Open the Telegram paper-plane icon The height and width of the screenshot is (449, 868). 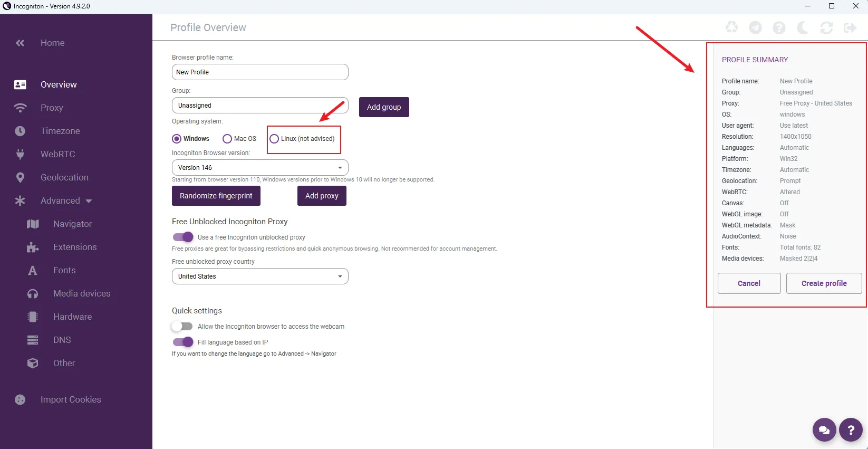(x=755, y=27)
